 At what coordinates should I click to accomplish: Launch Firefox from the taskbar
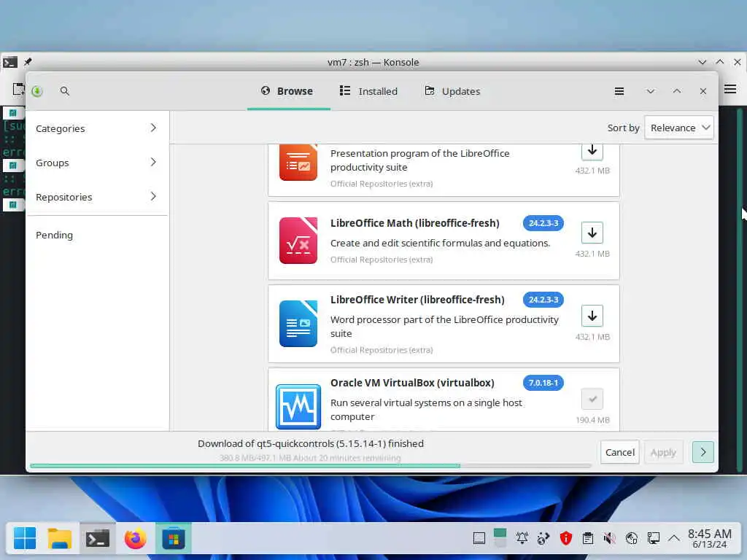pos(135,539)
